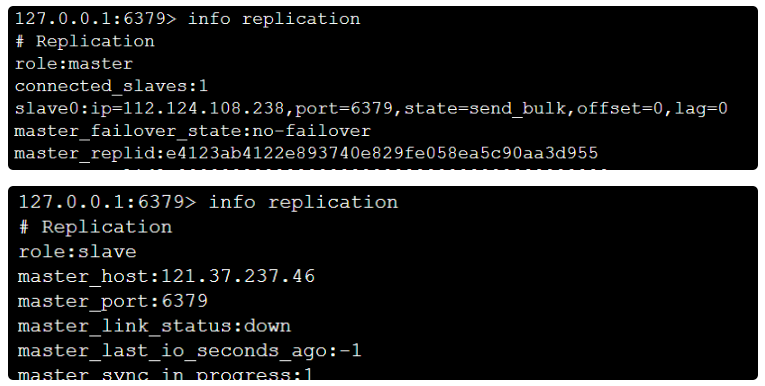Screen dimensions: 765x386
Task: Click the '# Replication' header in top terminal
Action: tap(84, 41)
